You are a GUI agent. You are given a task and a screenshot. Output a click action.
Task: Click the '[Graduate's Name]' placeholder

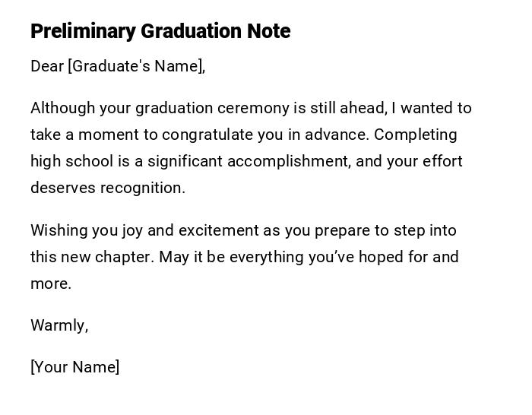[136, 66]
